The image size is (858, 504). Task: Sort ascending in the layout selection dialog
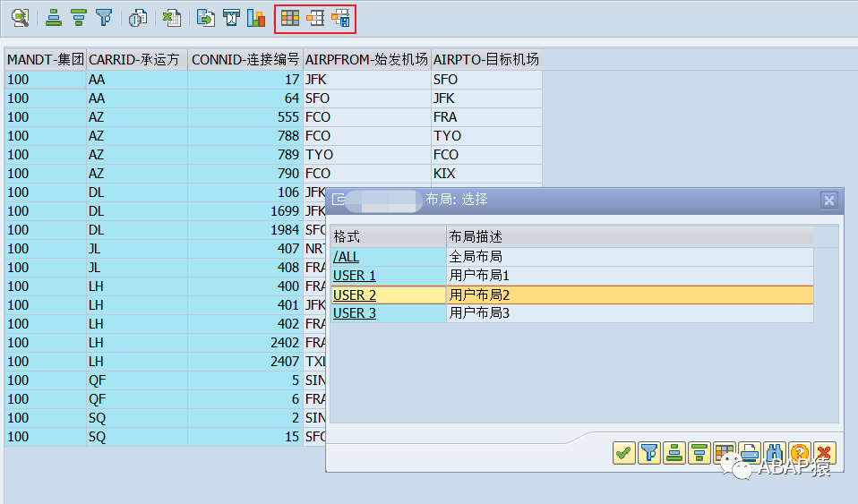[x=674, y=453]
